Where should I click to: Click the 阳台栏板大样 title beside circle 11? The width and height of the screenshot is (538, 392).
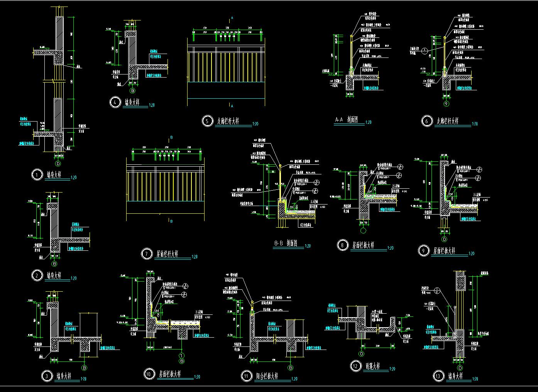[267, 376]
